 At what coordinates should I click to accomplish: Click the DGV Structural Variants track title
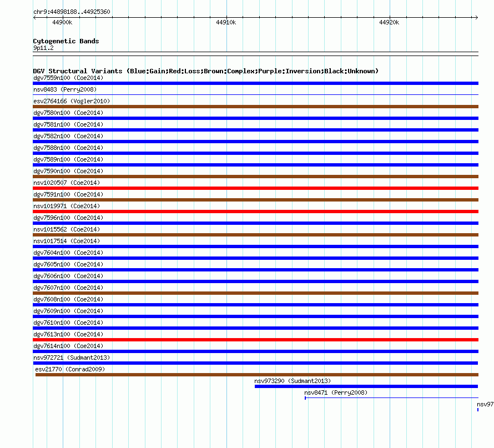(x=206, y=71)
